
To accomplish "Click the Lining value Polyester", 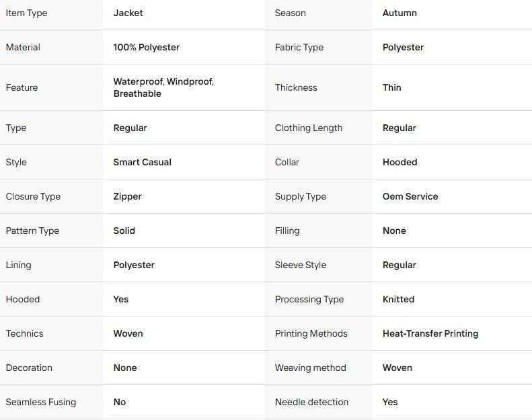I will click(134, 265).
